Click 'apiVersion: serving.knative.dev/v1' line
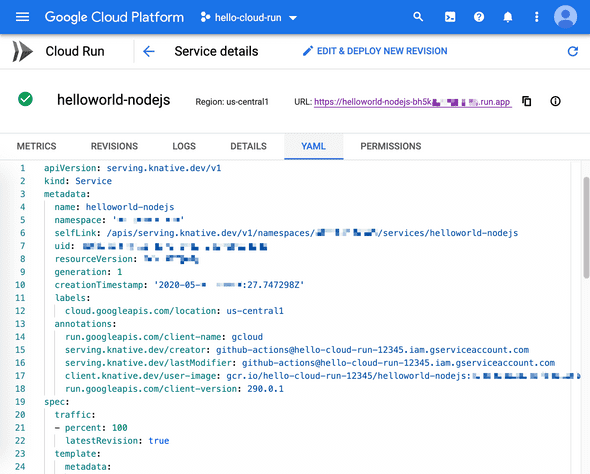 [132, 168]
